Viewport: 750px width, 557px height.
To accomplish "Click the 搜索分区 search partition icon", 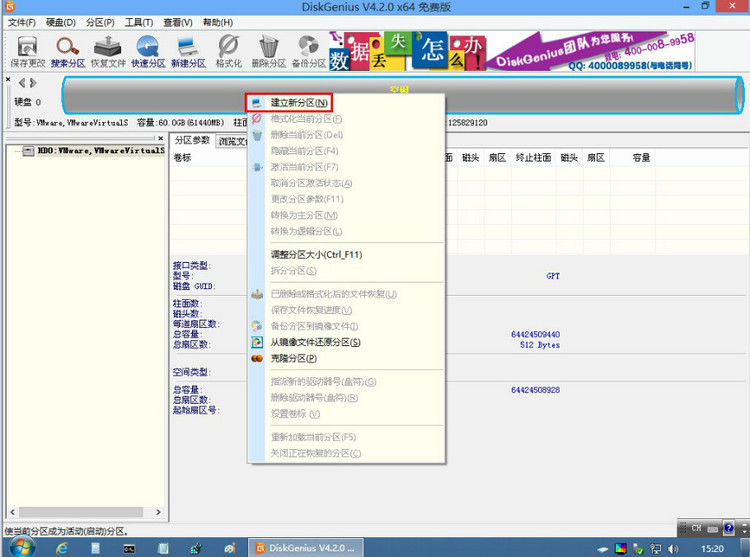I will tap(68, 50).
